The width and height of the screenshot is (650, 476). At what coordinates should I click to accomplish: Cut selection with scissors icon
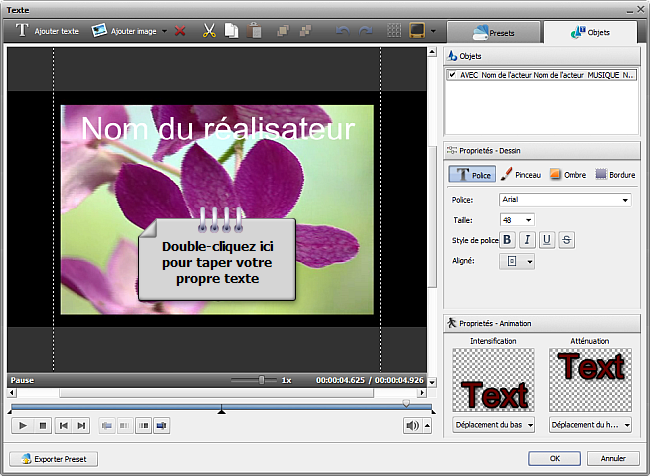209,31
